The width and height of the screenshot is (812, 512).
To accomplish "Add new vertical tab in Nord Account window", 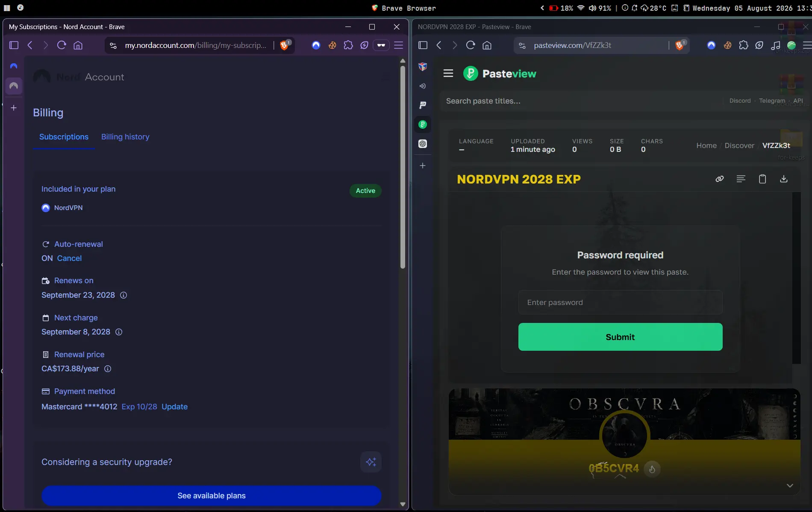I will pos(14,108).
